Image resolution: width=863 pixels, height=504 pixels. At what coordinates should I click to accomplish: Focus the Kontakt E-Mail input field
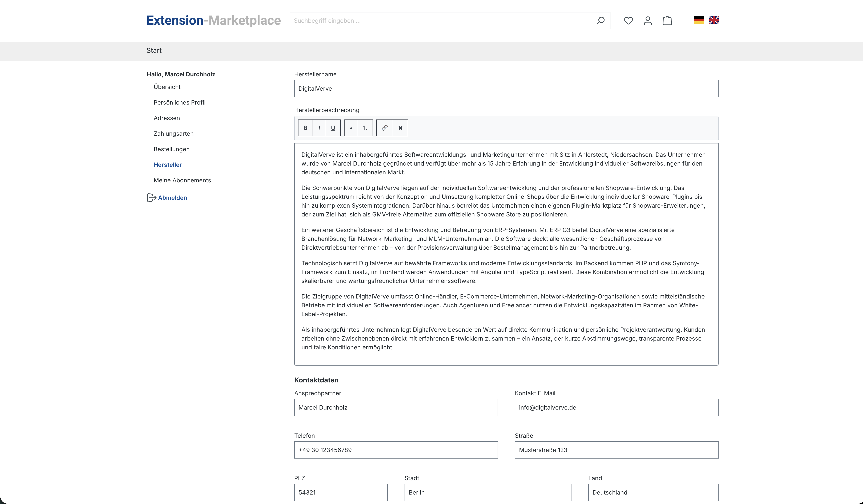click(616, 407)
